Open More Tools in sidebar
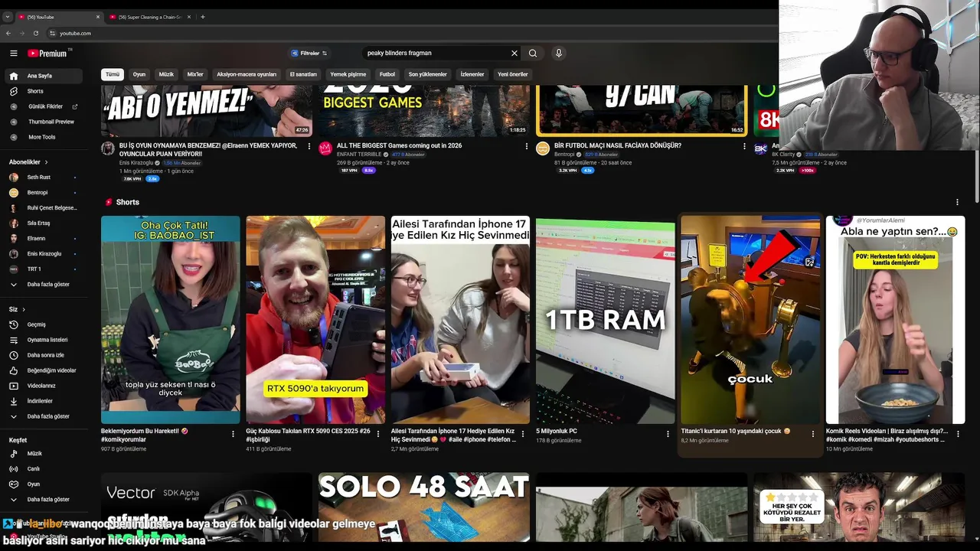The height and width of the screenshot is (551, 980). pyautogui.click(x=44, y=137)
